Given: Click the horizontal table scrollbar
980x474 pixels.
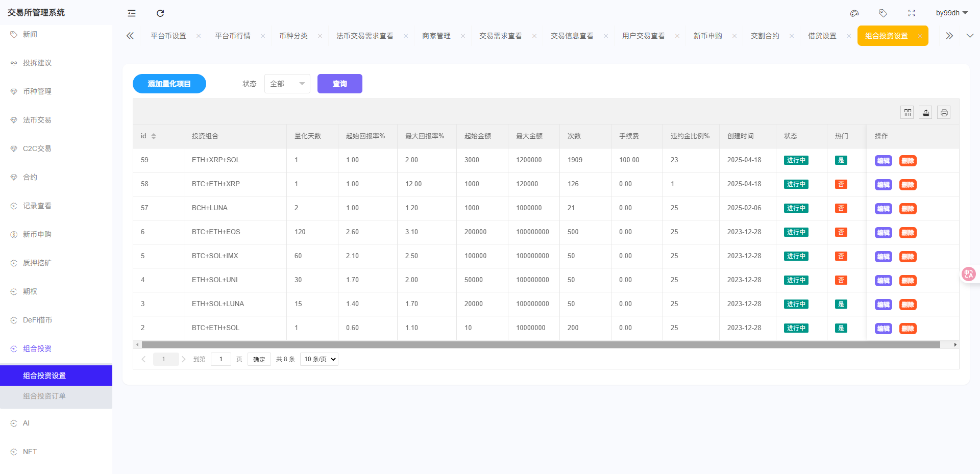Looking at the screenshot, I should (541, 345).
